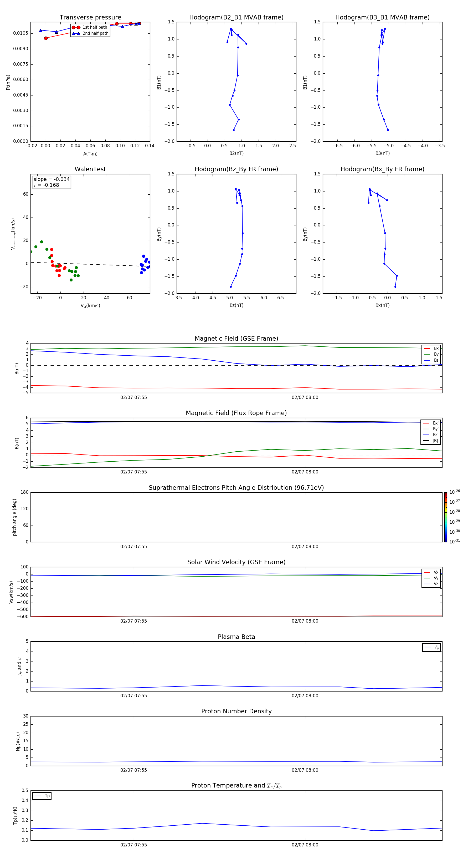Click the Transverse pressure plot title

tap(90, 18)
